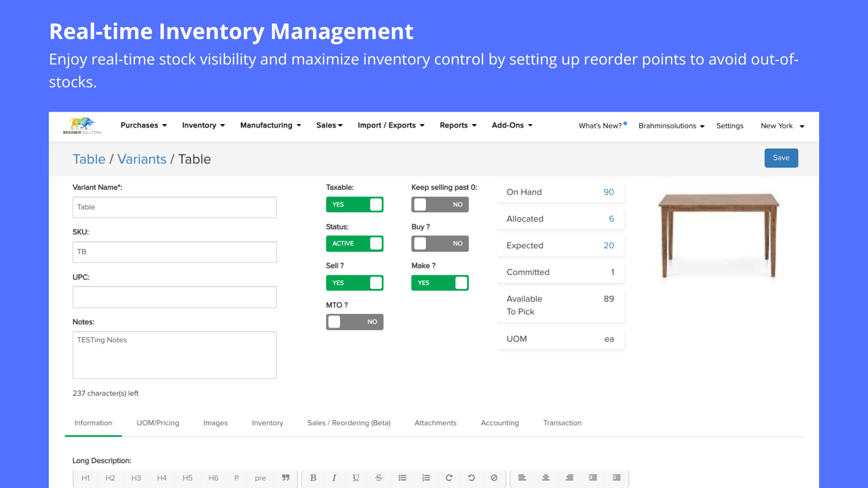Go to Variants in the breadcrumb

[142, 159]
